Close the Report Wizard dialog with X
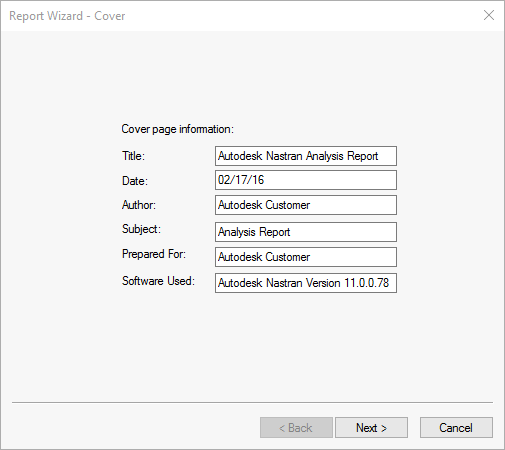Viewport: 505px width, 450px height. pyautogui.click(x=489, y=15)
